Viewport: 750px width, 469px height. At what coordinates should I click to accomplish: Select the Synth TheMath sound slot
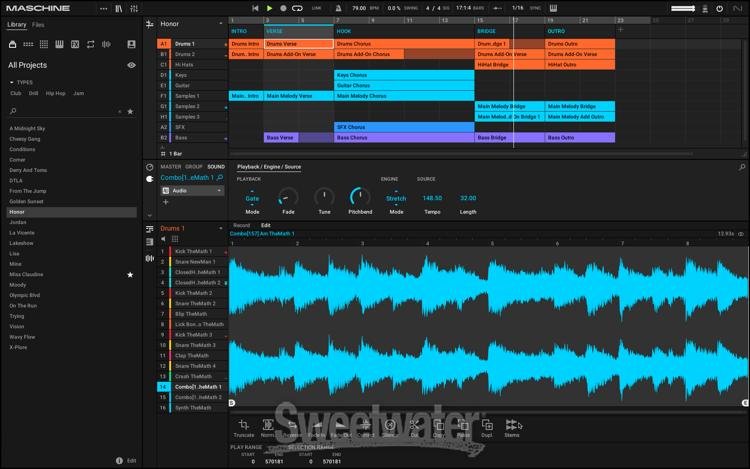click(x=192, y=408)
